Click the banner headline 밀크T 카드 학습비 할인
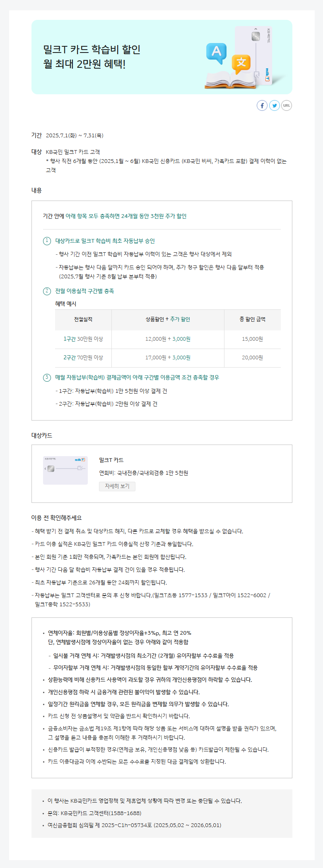Screen dimensions: 323x868 (92, 50)
